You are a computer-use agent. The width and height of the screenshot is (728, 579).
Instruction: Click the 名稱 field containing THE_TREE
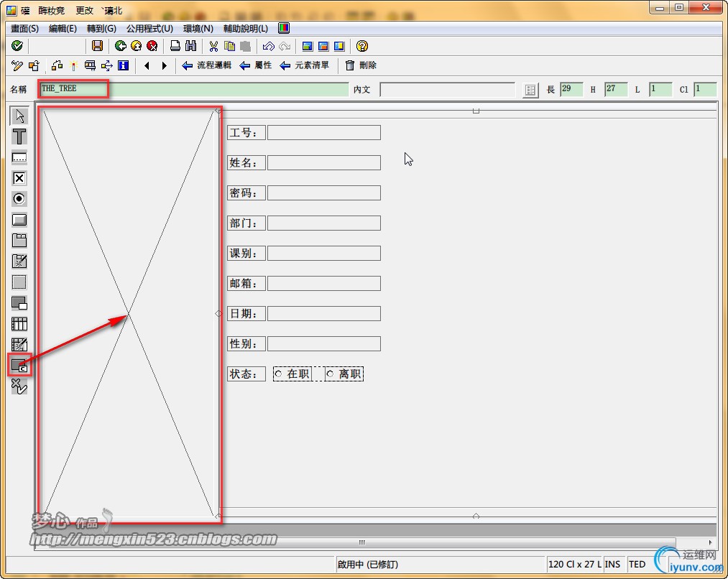[x=194, y=88]
